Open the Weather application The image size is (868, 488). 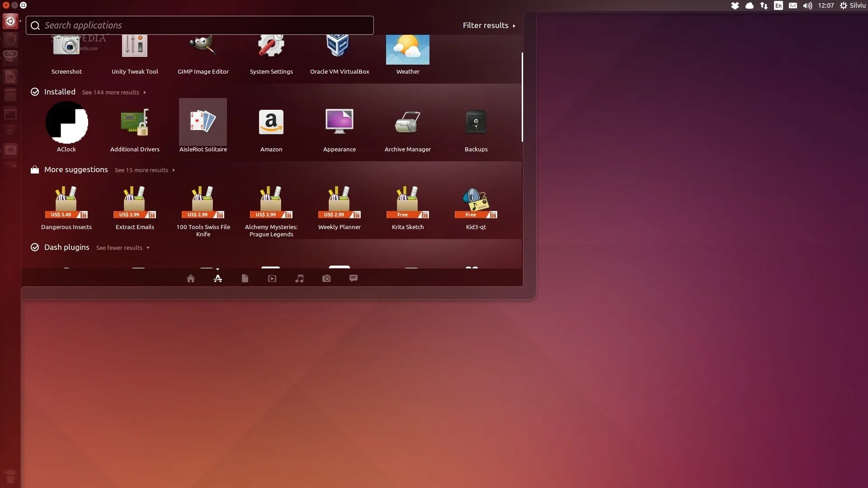[x=407, y=50]
